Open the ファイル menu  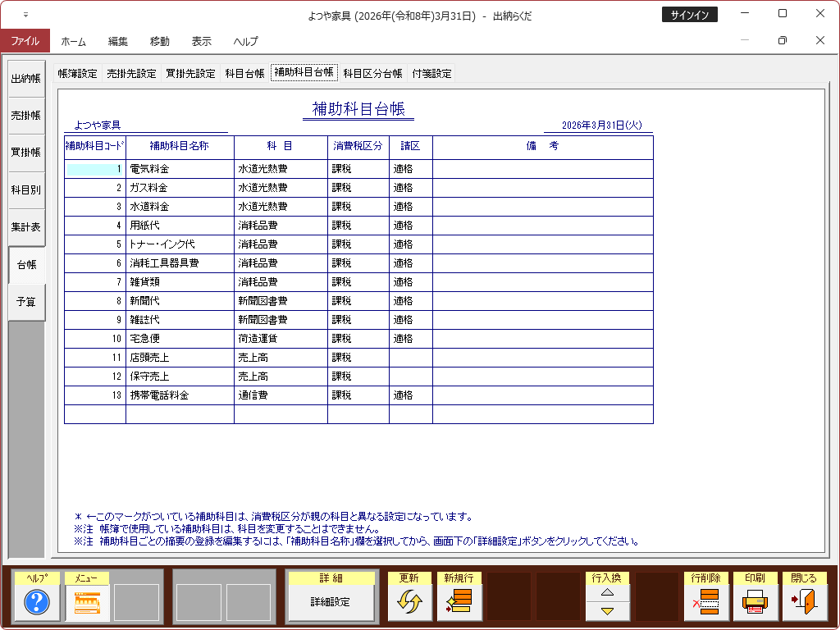(x=25, y=41)
